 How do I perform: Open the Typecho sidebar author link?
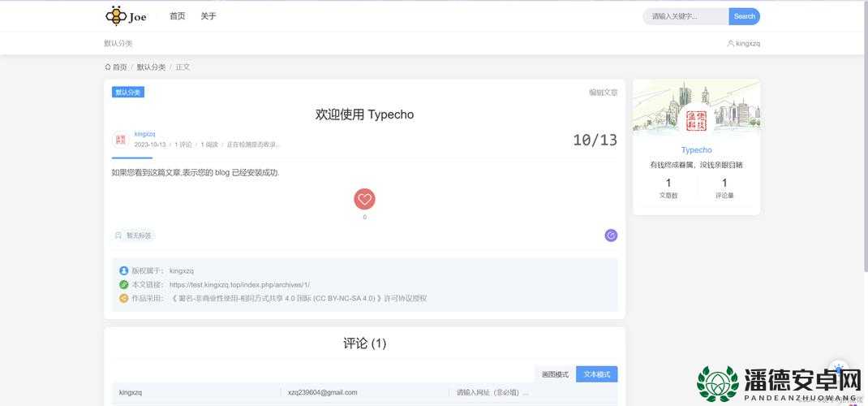[x=696, y=150]
